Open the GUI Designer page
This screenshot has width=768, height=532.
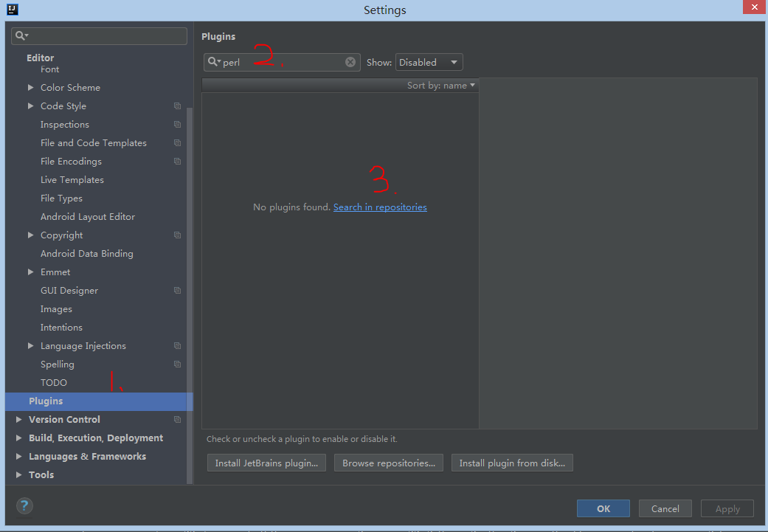(69, 291)
